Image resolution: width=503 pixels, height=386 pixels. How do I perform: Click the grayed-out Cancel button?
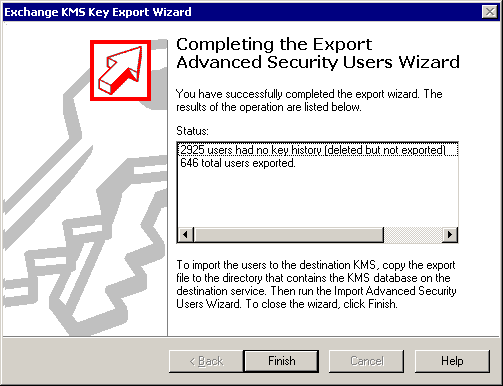click(x=367, y=361)
